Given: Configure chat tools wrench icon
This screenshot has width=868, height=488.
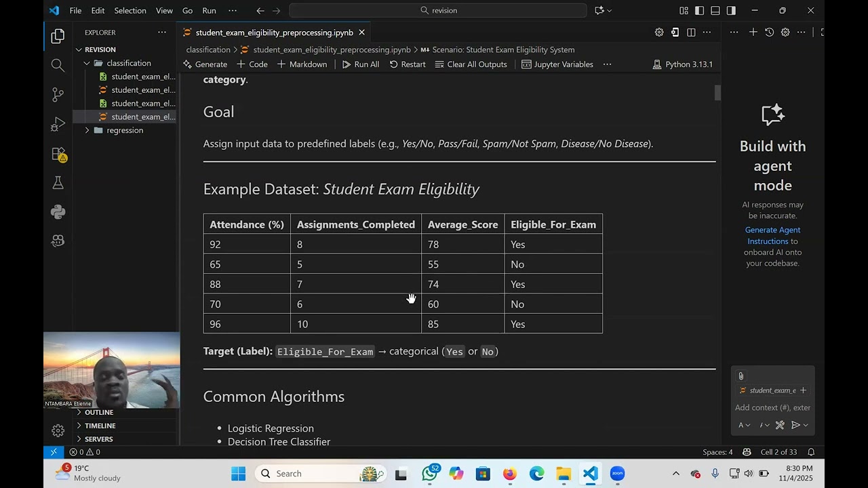Looking at the screenshot, I should click(780, 425).
